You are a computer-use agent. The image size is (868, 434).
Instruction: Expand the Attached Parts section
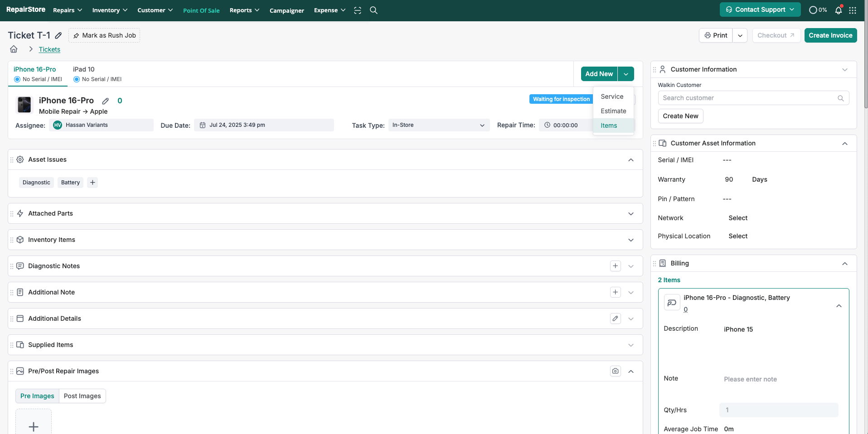[x=630, y=213]
